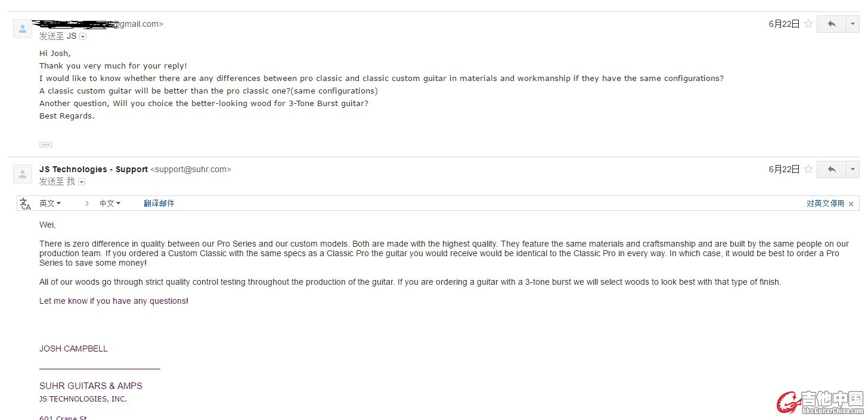Click the arrow between the two languages
Viewport: 868px width, 420px height.
click(87, 204)
